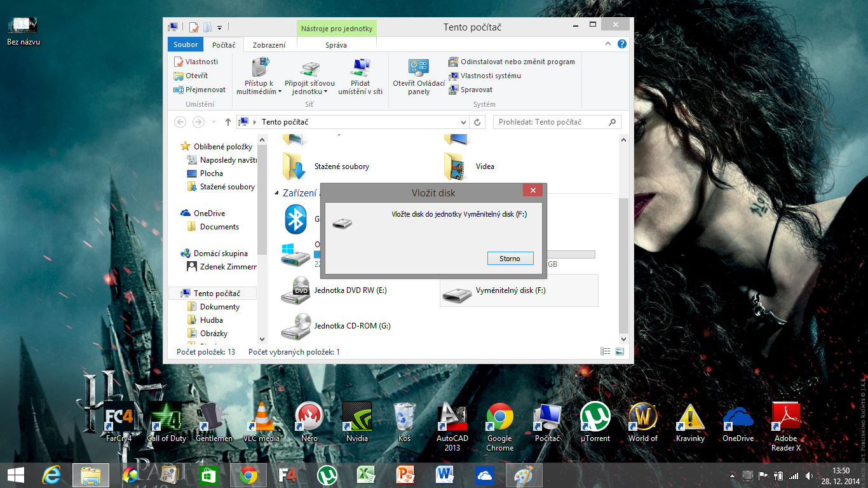Open the Soubor menu tab

186,44
